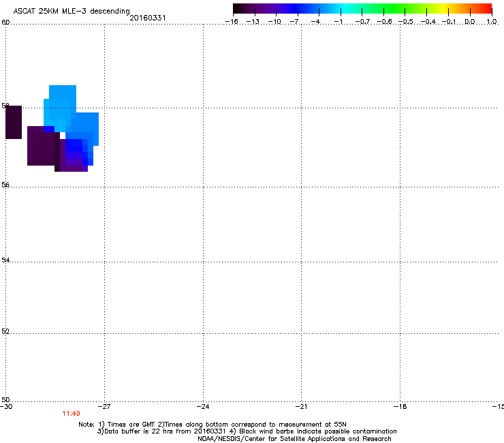Click the "ASCAT 25KM MLE-3 descending" title
This screenshot has height=443, width=504.
(x=72, y=11)
